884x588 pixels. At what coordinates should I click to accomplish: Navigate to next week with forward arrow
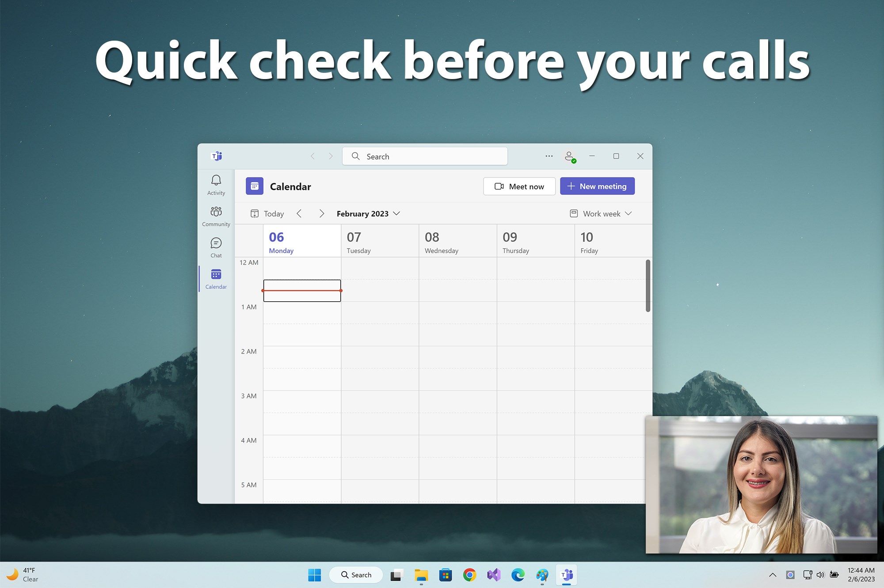pos(320,212)
